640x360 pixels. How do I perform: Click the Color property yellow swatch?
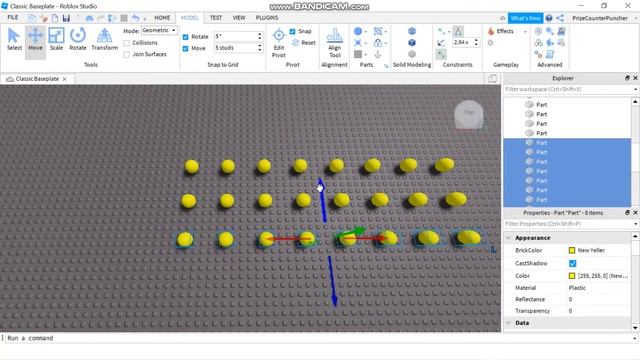pos(572,276)
